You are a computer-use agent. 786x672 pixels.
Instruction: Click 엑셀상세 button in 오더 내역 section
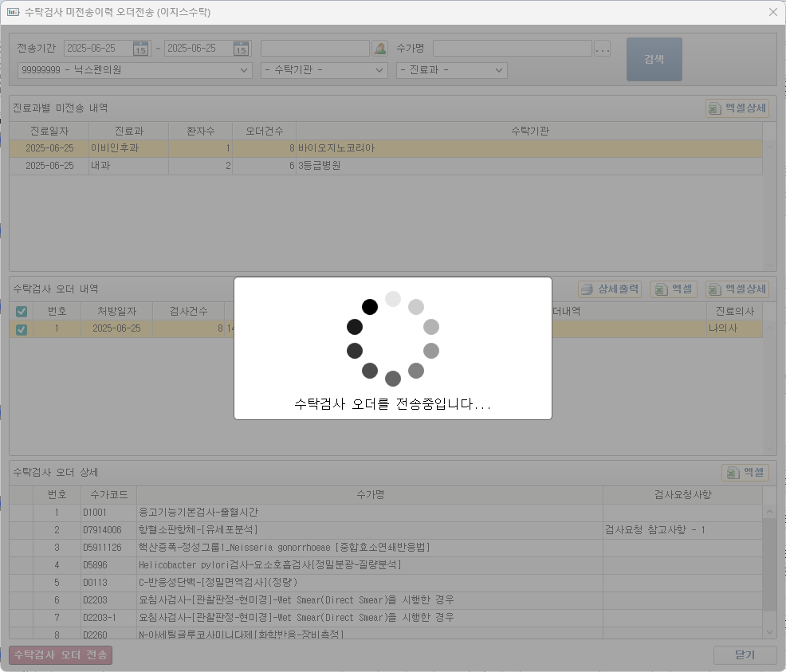coord(737,289)
